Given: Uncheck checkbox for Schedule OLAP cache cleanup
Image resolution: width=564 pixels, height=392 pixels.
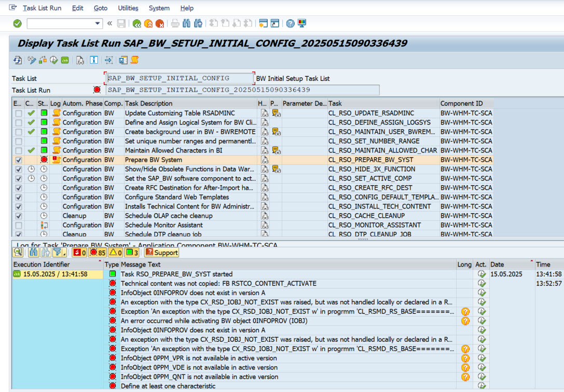Looking at the screenshot, I should click(x=18, y=216).
